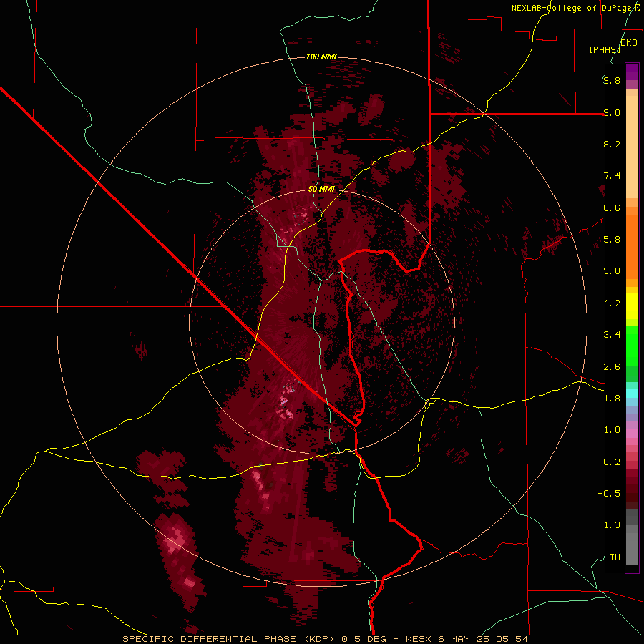
Task: Click the 5.0 legend value label
Action: pos(612,271)
